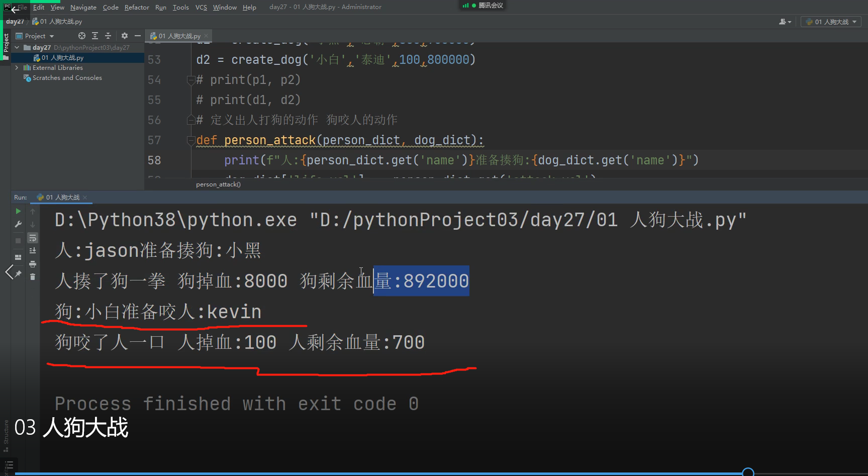Open the View menu
868x476 pixels.
pyautogui.click(x=57, y=7)
